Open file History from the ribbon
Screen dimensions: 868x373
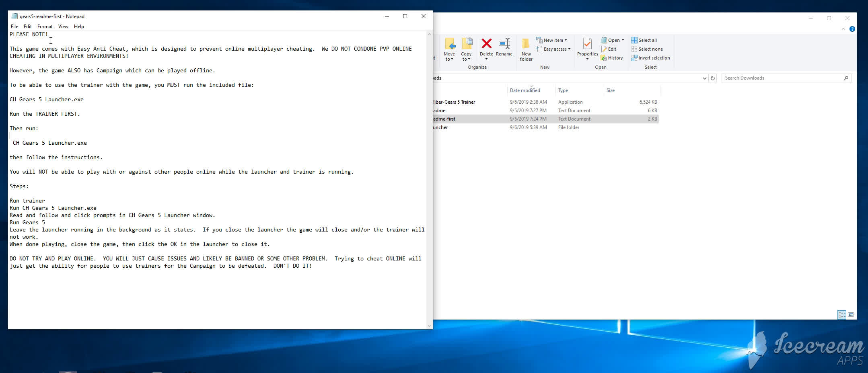[x=612, y=58]
